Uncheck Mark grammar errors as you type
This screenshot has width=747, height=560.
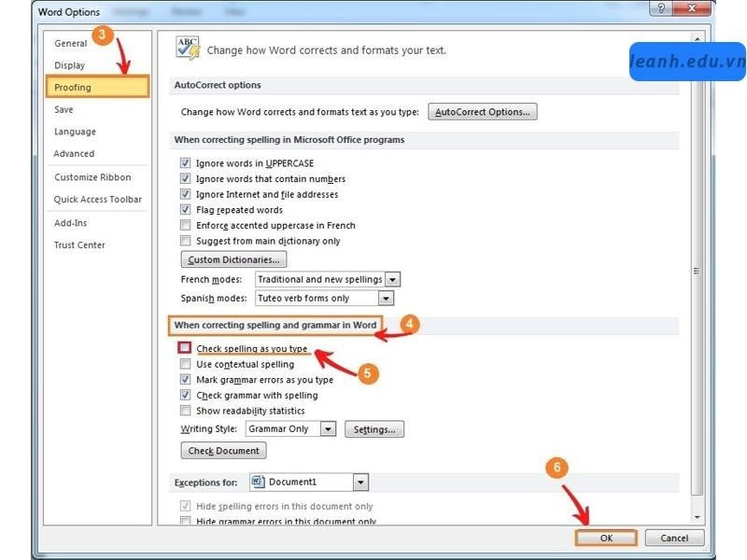tap(185, 380)
